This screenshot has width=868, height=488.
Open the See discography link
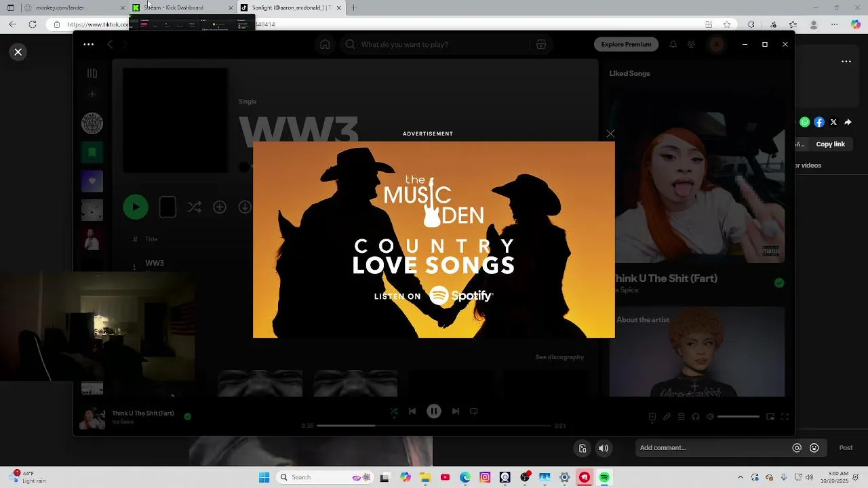tap(559, 357)
